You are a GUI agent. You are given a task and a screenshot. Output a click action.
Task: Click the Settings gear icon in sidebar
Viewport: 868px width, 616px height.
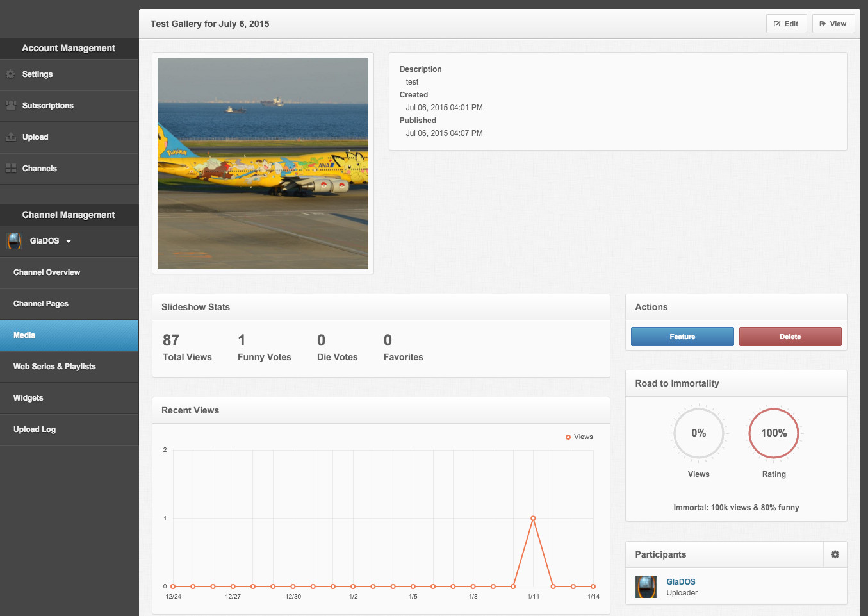click(x=10, y=74)
